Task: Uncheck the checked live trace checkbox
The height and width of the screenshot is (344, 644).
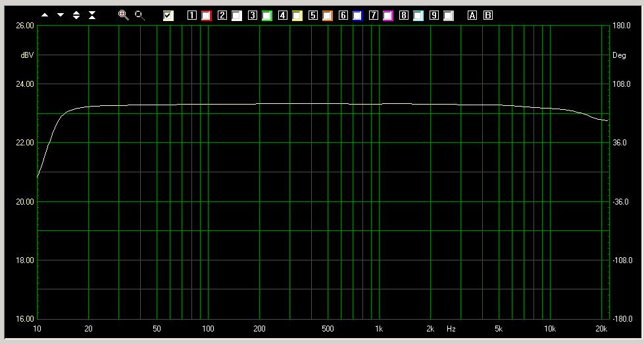Action: click(x=168, y=16)
